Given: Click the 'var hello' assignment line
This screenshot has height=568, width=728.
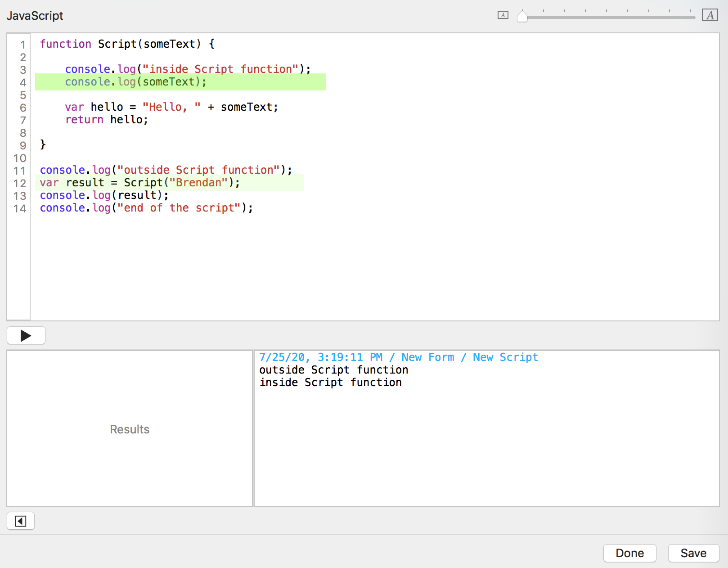Looking at the screenshot, I should [171, 107].
